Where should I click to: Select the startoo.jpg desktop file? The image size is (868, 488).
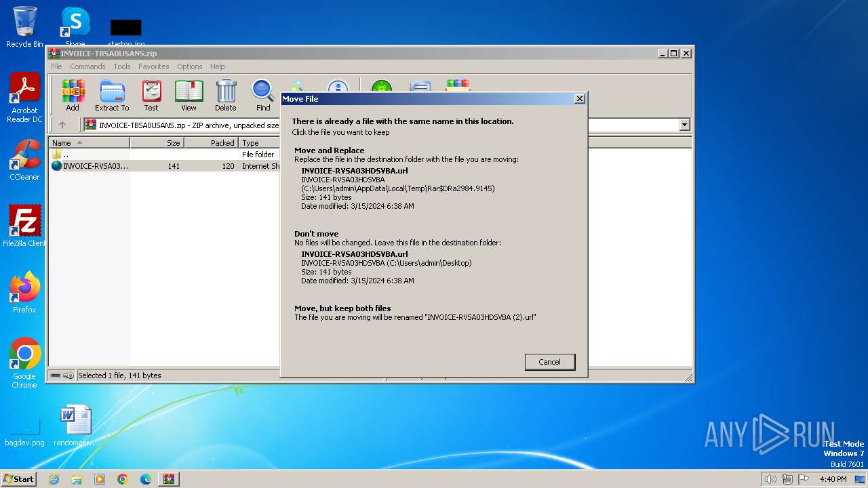[126, 33]
